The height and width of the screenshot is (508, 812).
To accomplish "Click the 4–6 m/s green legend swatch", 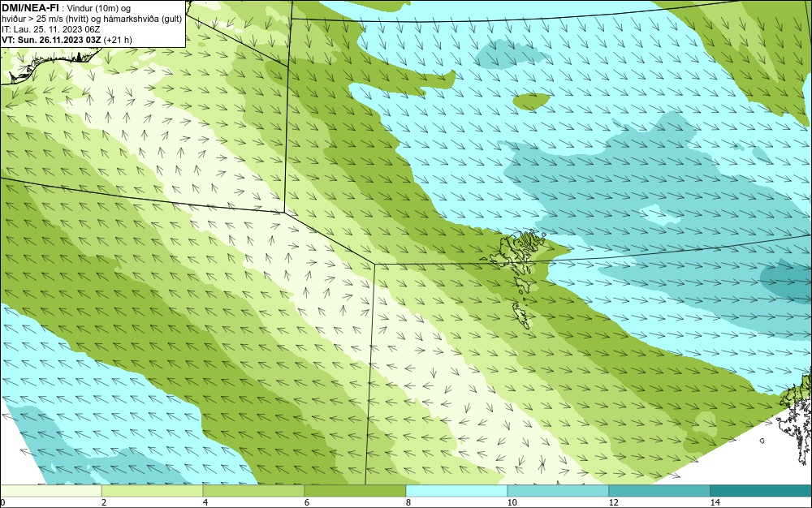I will (253, 491).
